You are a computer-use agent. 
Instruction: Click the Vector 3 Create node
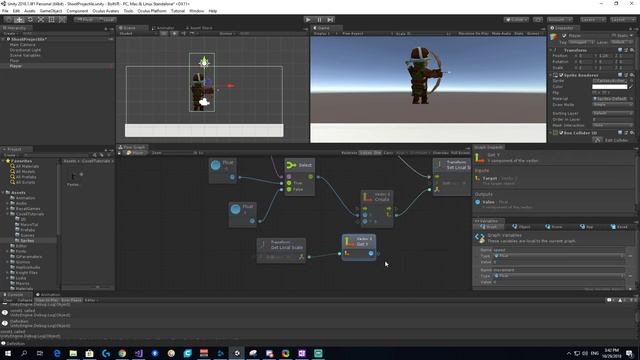click(377, 209)
